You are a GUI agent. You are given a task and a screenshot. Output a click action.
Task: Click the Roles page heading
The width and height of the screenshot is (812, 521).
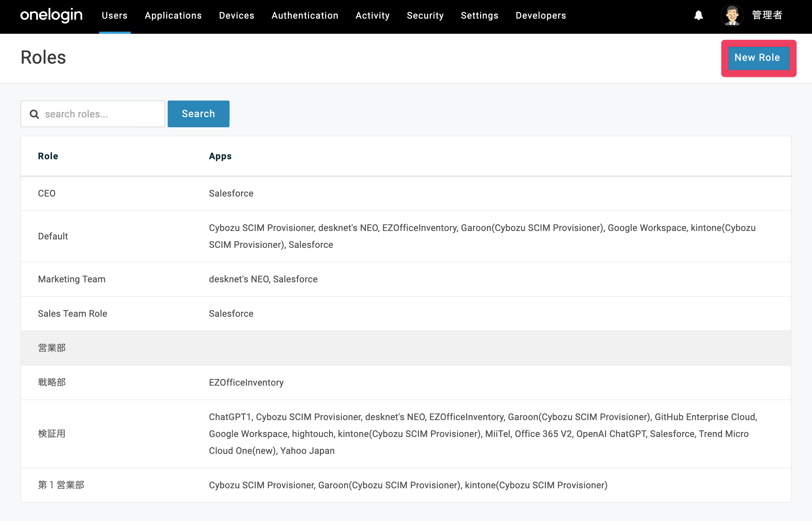pyautogui.click(x=43, y=57)
